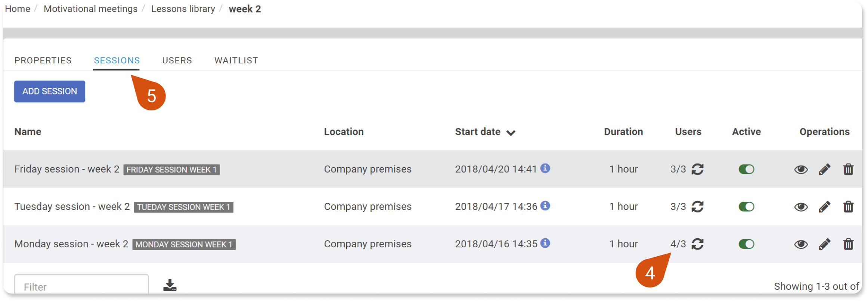The height and width of the screenshot is (301, 868).
Task: Focus the Filter input field
Action: [81, 286]
